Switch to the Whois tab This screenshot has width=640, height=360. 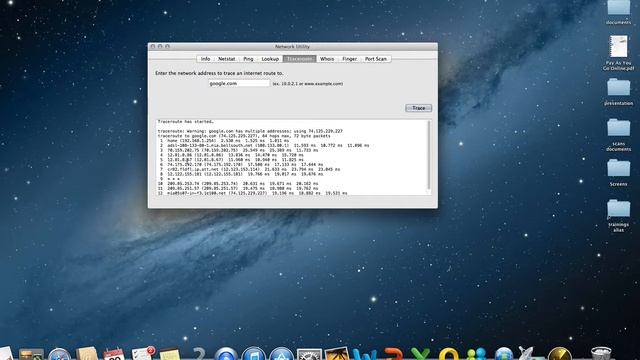(327, 59)
